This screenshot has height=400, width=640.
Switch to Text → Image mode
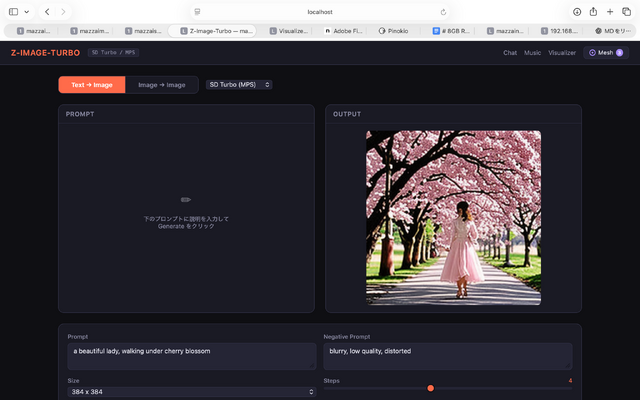tap(92, 85)
